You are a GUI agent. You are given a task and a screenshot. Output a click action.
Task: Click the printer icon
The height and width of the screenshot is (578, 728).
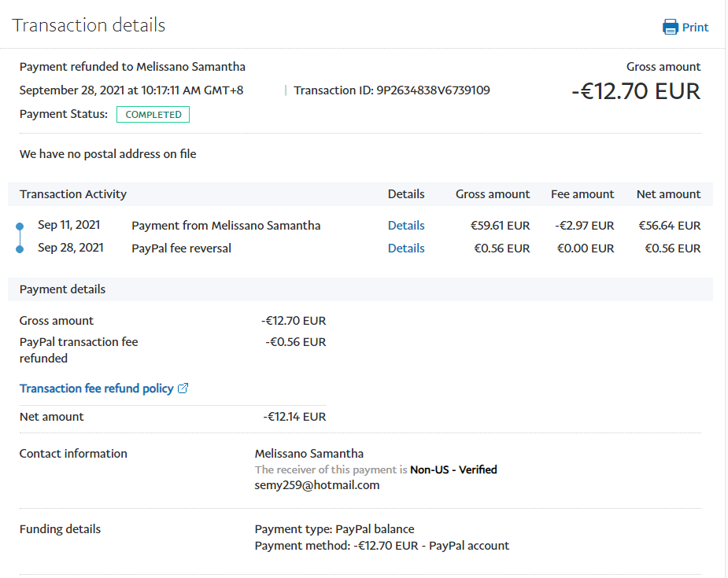point(671,28)
